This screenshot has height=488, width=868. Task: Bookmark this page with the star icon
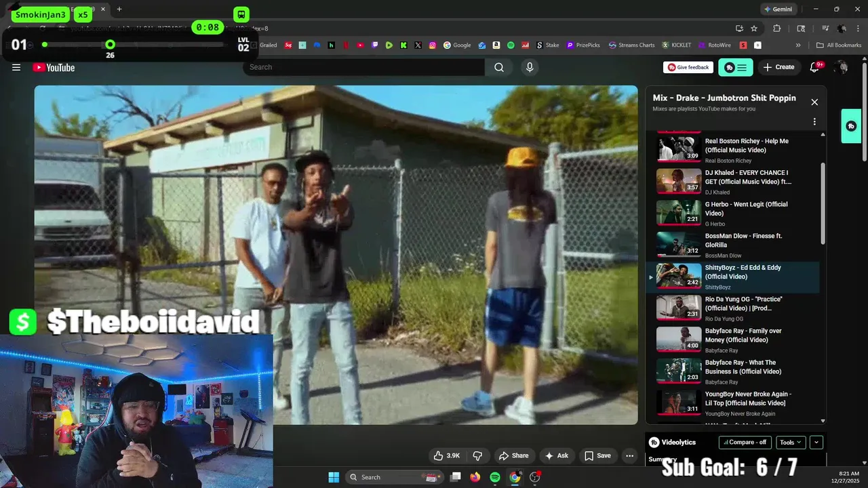point(754,28)
